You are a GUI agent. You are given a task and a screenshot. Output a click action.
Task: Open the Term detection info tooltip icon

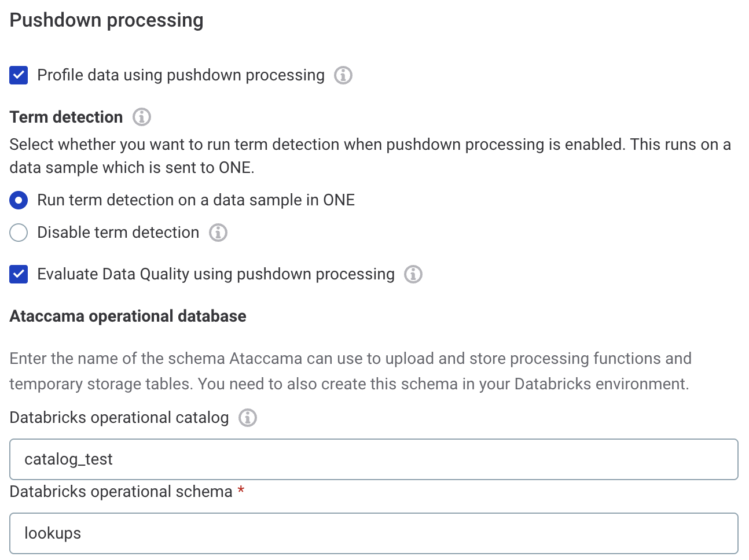coord(141,117)
